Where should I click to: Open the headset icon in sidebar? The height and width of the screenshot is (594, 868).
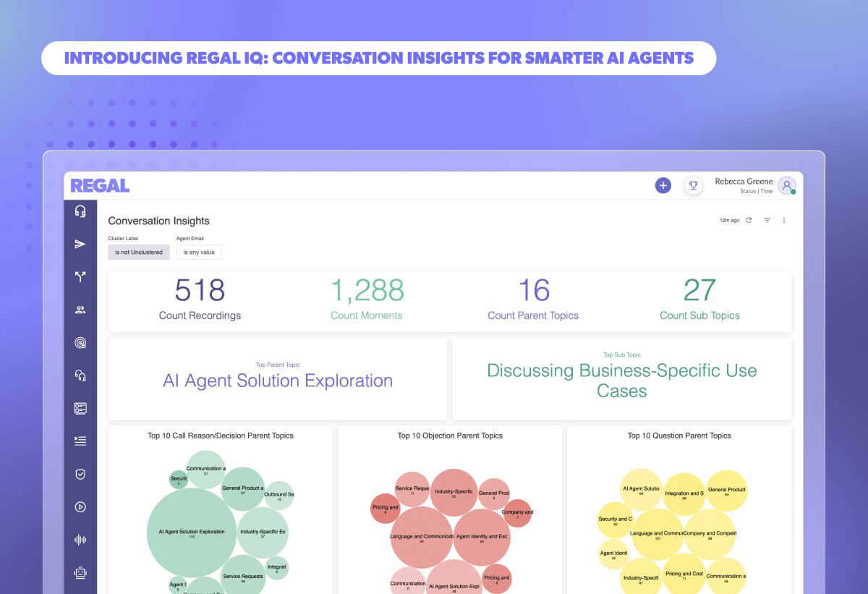[x=80, y=211]
